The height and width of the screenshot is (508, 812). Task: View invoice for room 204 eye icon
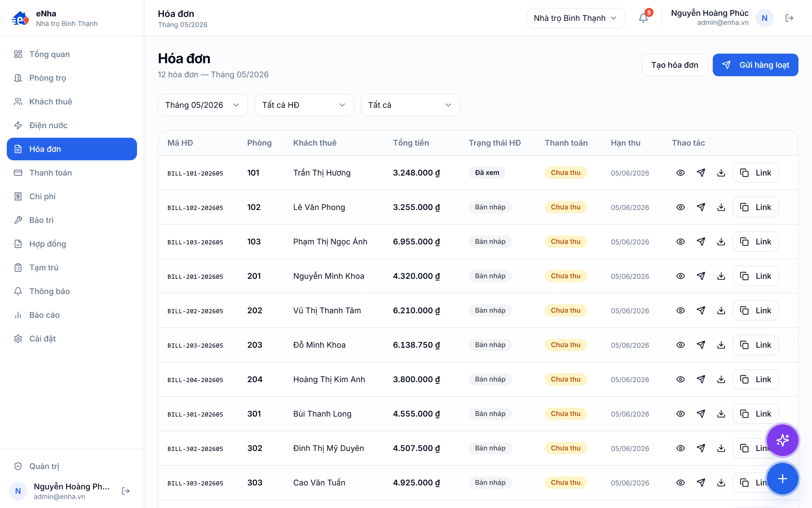pos(680,379)
